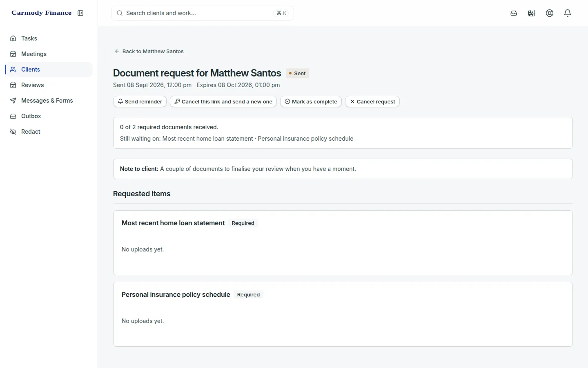Click the Messages & Forms paper plane icon

pos(13,101)
